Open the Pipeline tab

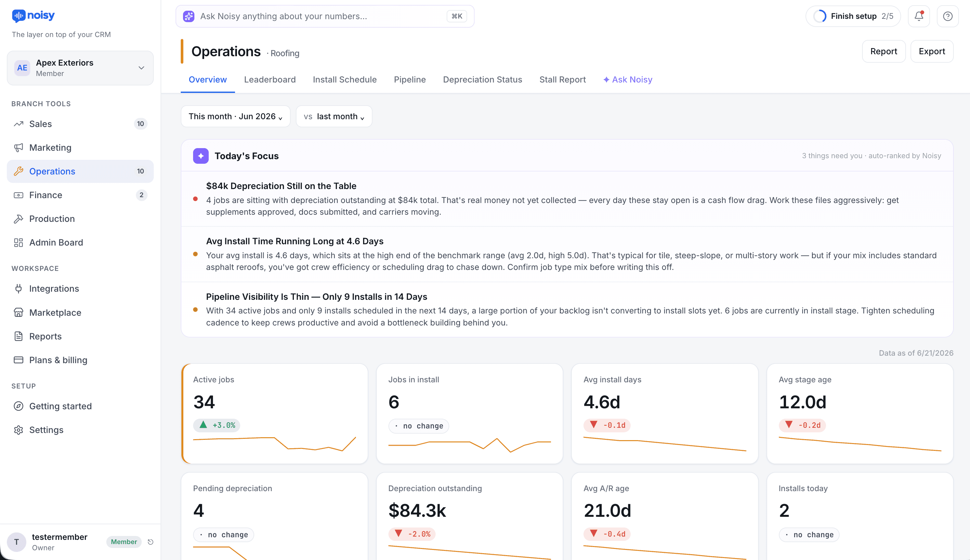[x=410, y=80]
